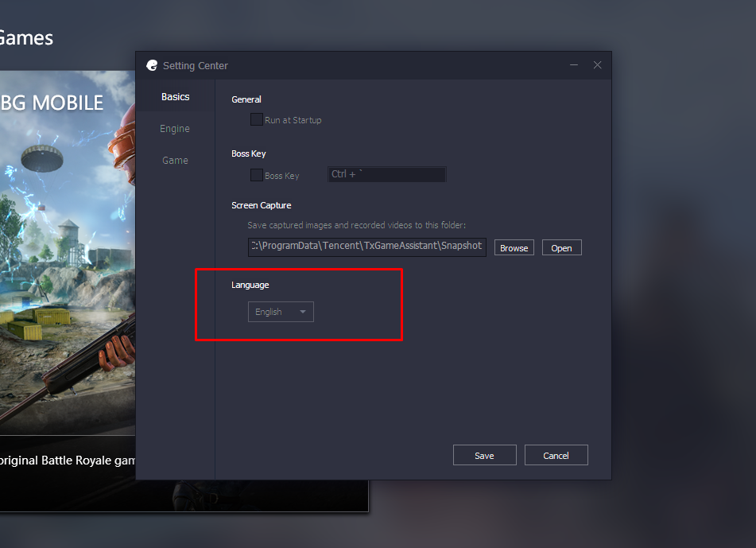Screen dimensions: 756x548
Task: Click the Games heading in background window
Action: tap(26, 38)
